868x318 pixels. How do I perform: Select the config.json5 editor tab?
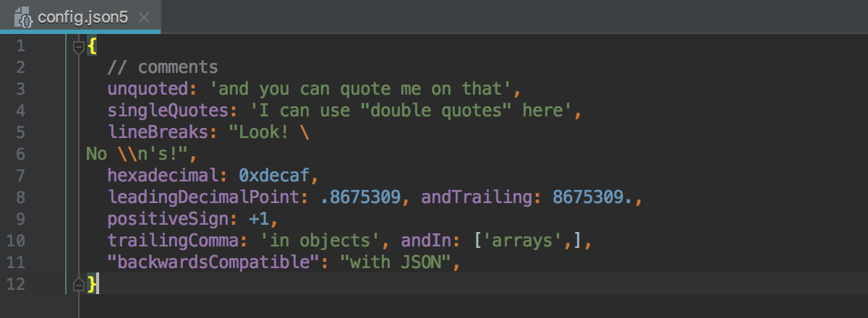(x=80, y=17)
